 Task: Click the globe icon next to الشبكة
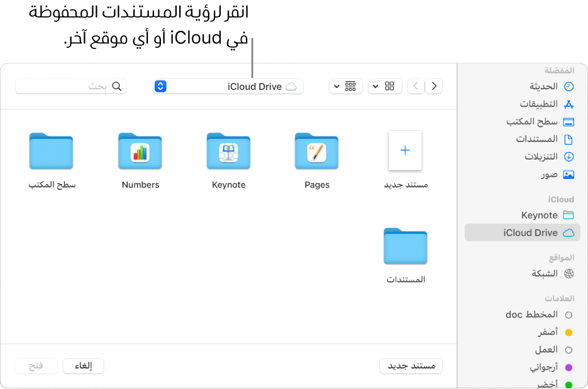pos(569,274)
